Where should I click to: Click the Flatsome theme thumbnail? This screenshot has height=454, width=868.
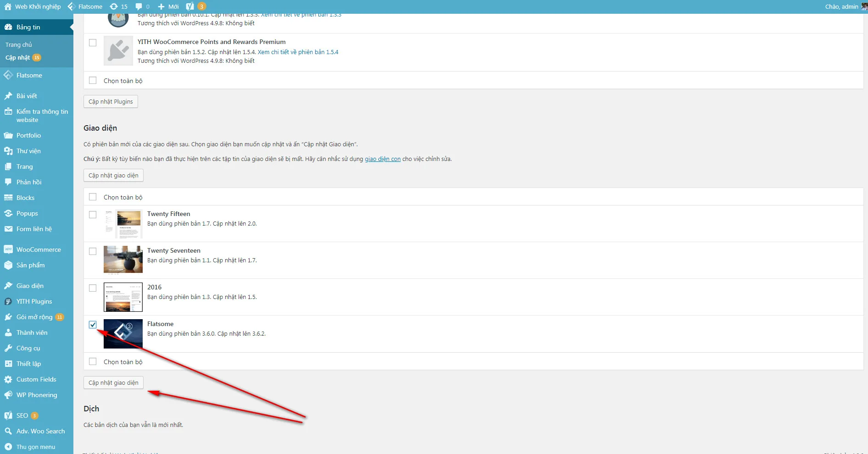coord(123,334)
